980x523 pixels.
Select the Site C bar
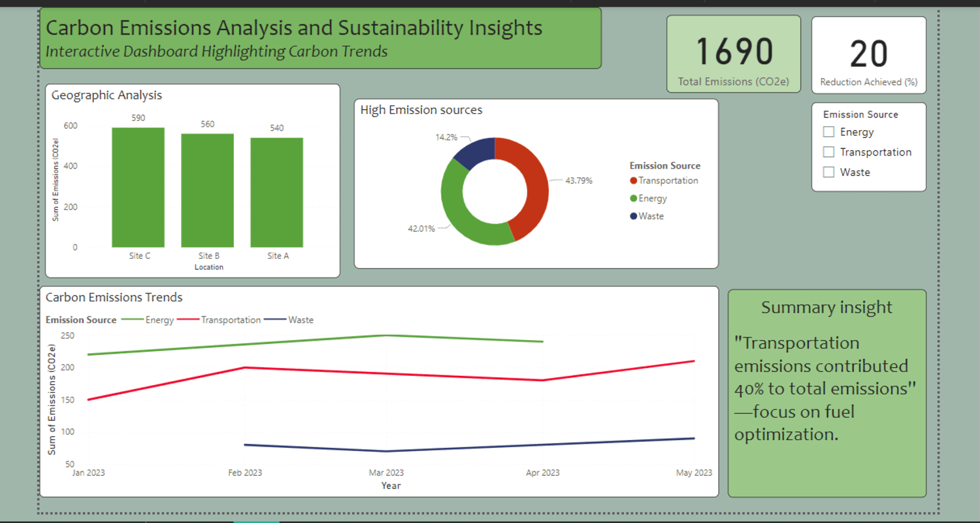coord(139,188)
